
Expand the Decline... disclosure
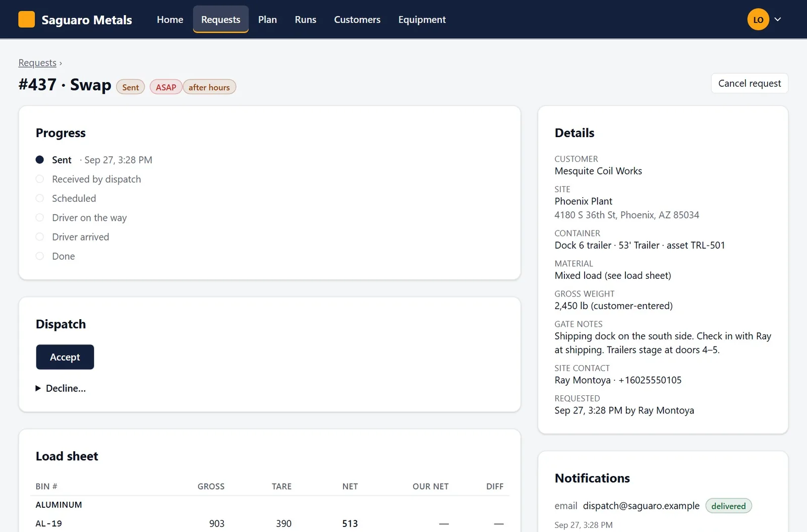pos(61,388)
